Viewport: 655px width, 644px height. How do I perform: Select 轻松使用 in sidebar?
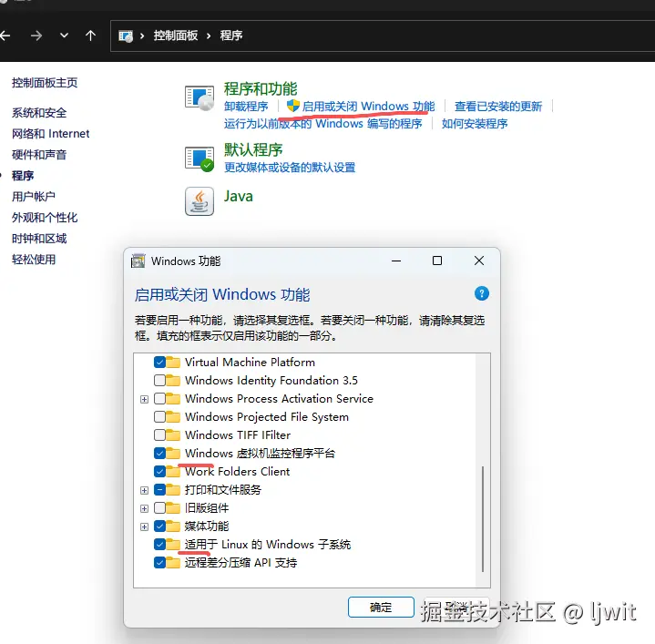click(x=34, y=260)
